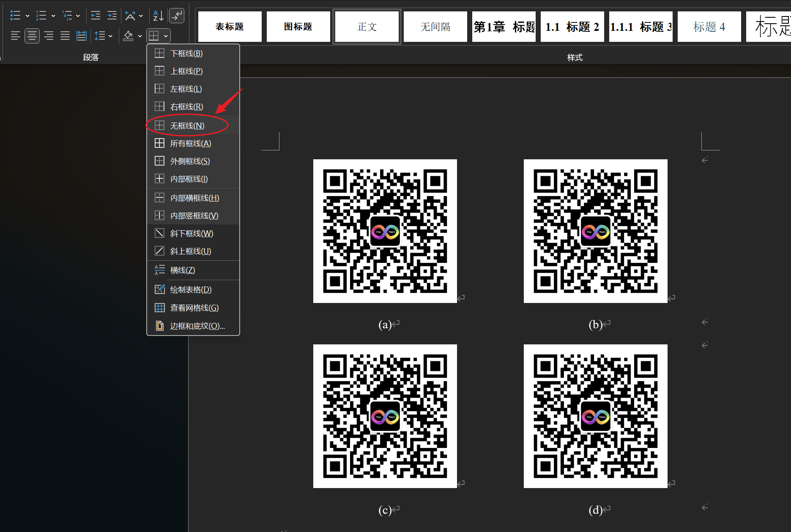Select 内部框线(I) inside borders
This screenshot has width=791, height=532.
193,179
